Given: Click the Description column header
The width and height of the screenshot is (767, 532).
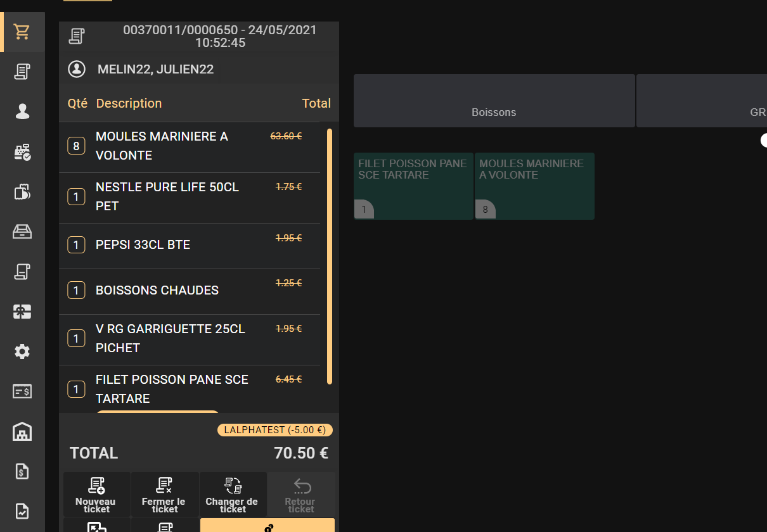Looking at the screenshot, I should coord(129,103).
